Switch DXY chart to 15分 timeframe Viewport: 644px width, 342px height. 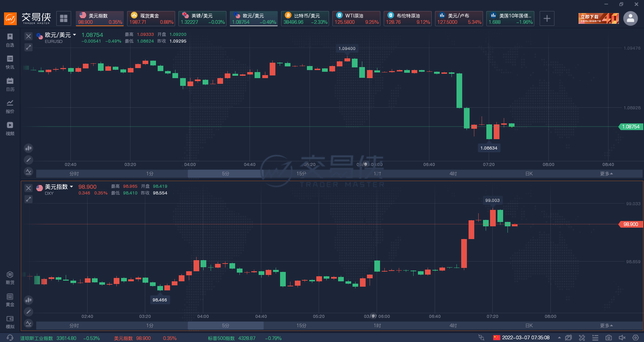pos(302,326)
